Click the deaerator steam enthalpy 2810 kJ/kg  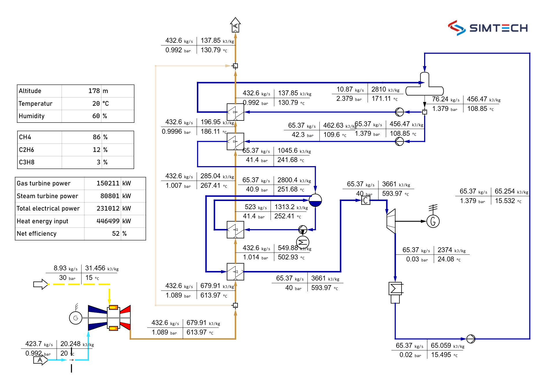coord(385,90)
